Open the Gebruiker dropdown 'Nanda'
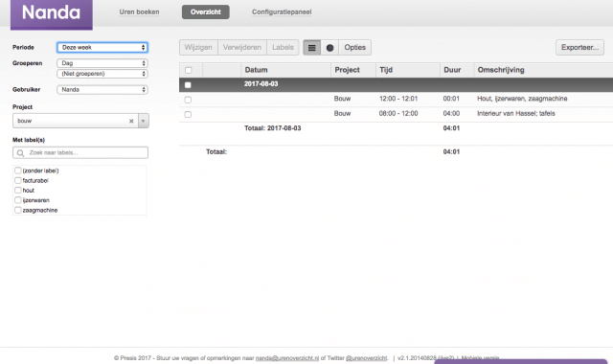 tap(102, 89)
